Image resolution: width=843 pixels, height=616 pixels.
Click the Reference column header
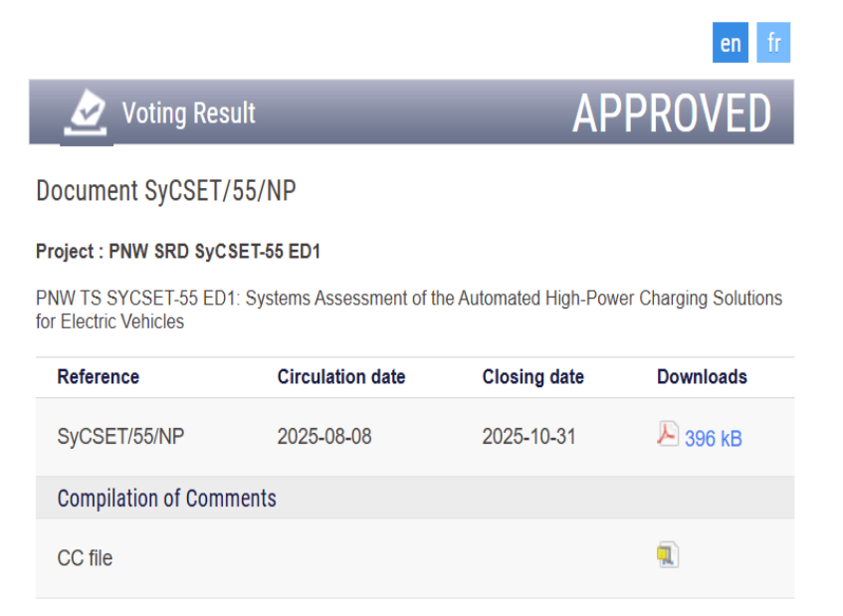[98, 377]
